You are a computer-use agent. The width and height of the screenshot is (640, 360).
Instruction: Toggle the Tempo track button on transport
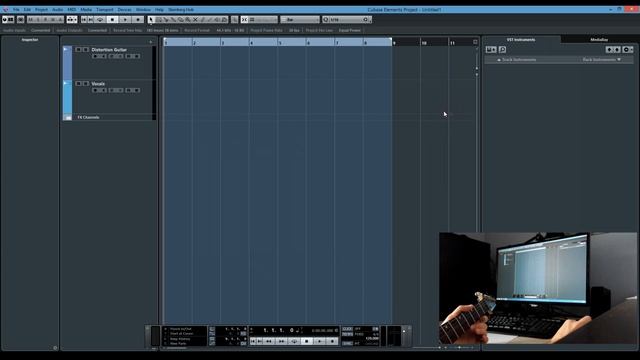pos(347,334)
